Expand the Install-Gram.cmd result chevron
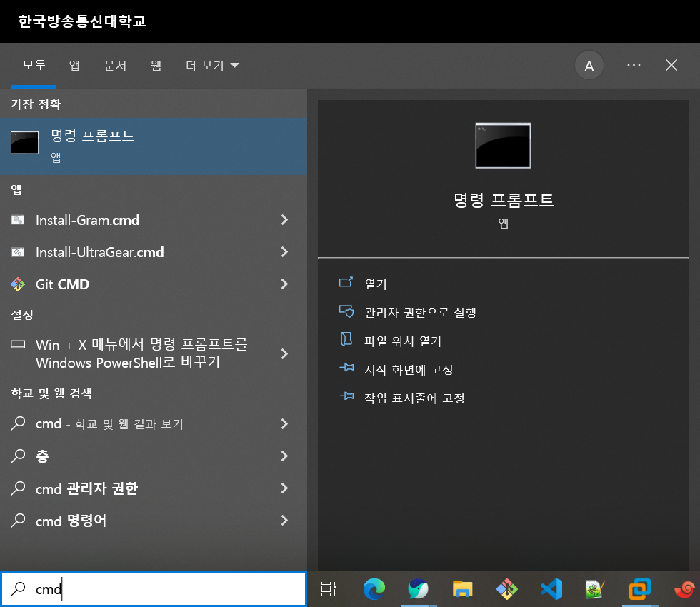The image size is (700, 607). click(x=284, y=220)
